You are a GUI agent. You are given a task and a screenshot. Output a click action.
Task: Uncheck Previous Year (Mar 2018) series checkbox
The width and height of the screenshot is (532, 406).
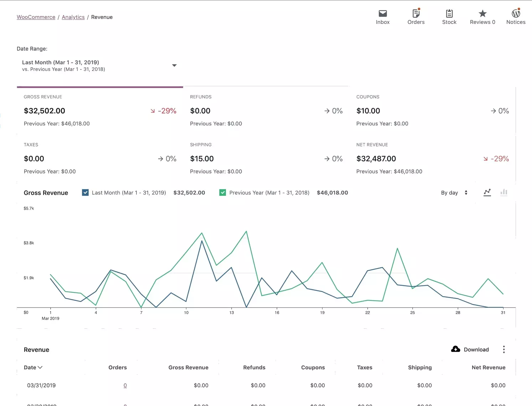[x=223, y=192]
